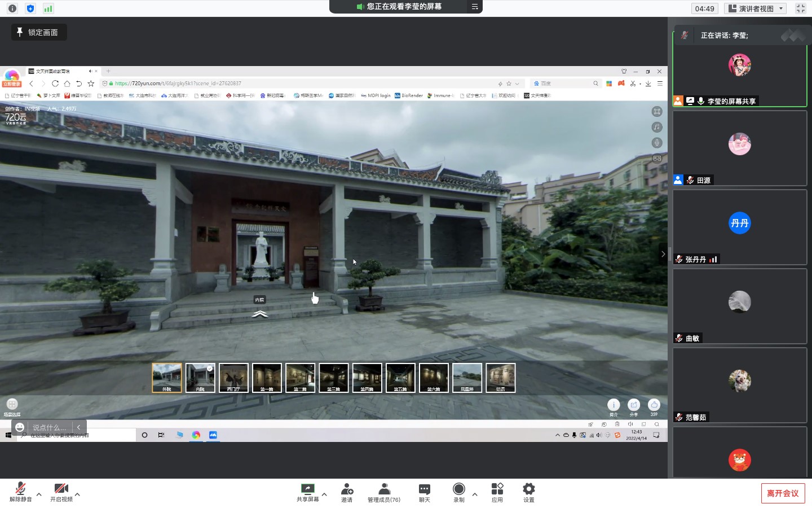The image size is (812, 508).
Task: Turn on camera with 开启视频
Action: pos(61,492)
